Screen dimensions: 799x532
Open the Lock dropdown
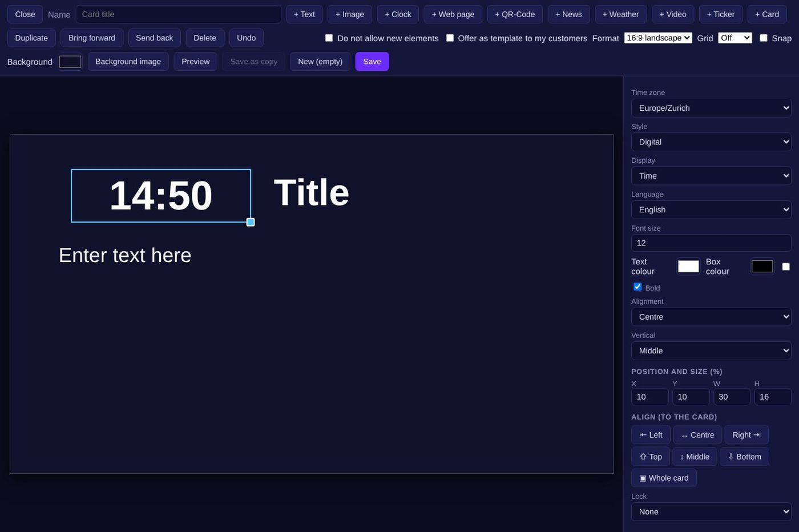click(711, 511)
